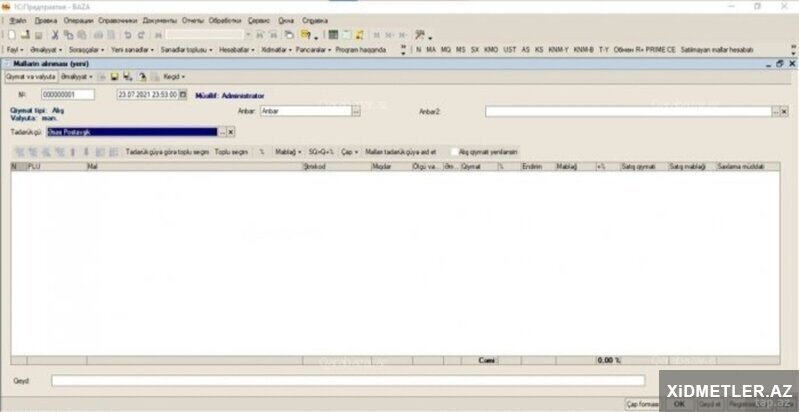Click the New document icon in toolbar
The height and width of the screenshot is (412, 799).
click(10, 34)
